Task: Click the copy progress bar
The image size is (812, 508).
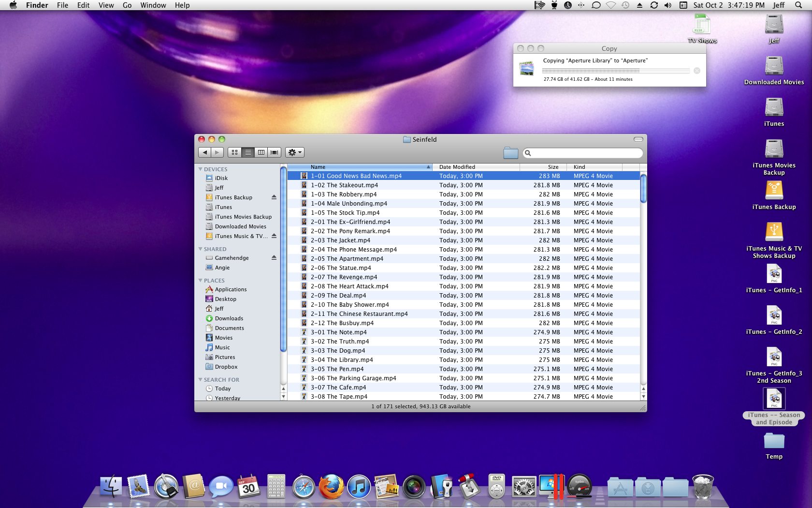Action: (x=616, y=71)
